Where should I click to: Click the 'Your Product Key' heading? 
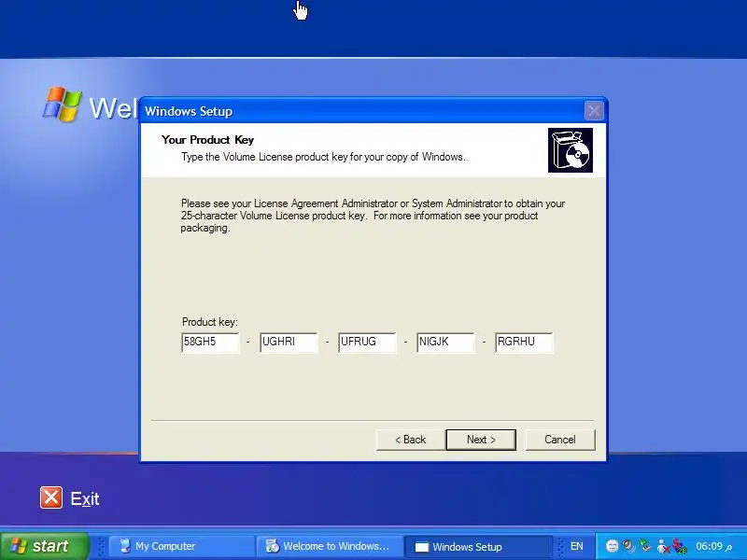207,139
